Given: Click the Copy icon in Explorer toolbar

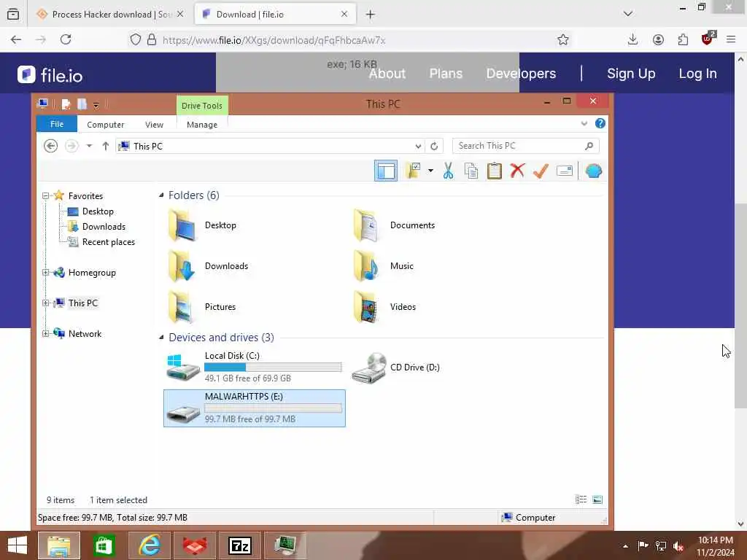Looking at the screenshot, I should [x=471, y=171].
